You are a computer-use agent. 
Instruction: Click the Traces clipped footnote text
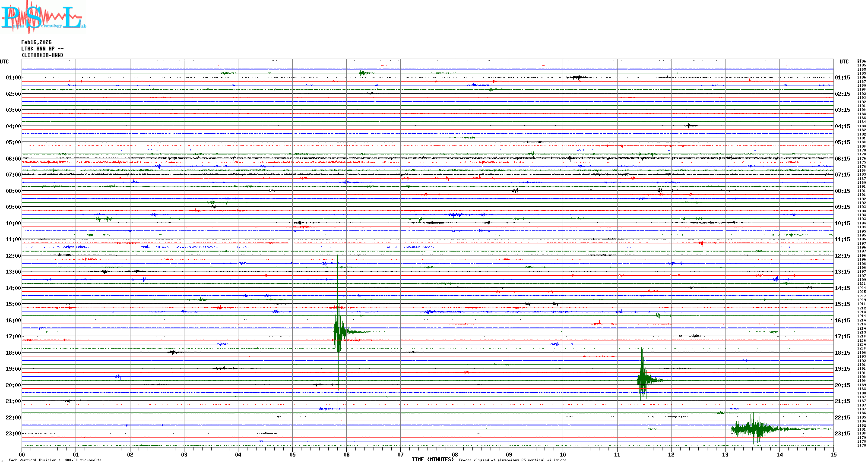click(512, 460)
